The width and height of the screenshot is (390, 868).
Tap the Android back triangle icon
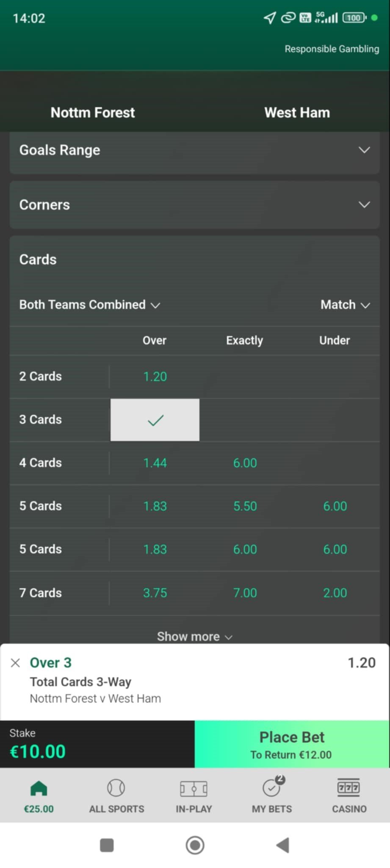283,845
